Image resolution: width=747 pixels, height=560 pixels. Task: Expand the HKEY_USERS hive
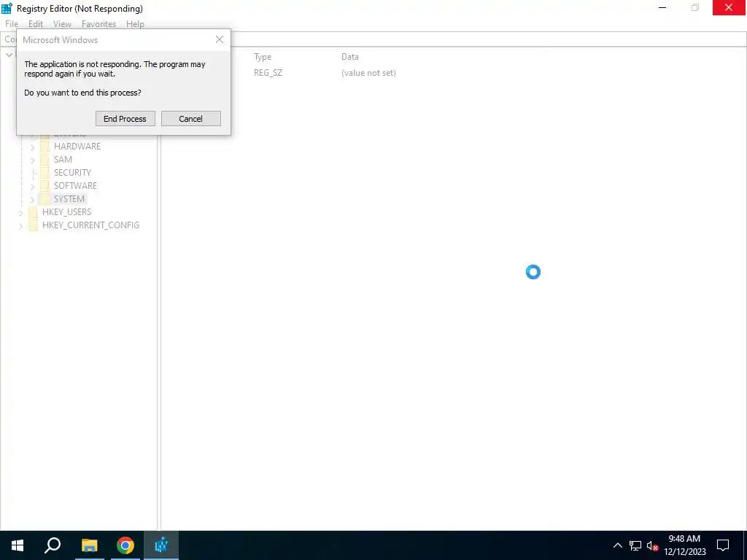(x=20, y=213)
